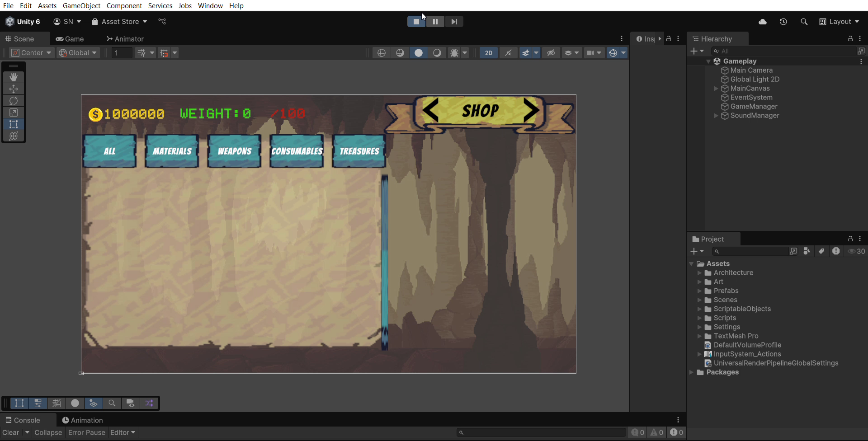Select the Move tool
Screen dimensions: 868x441
point(14,89)
